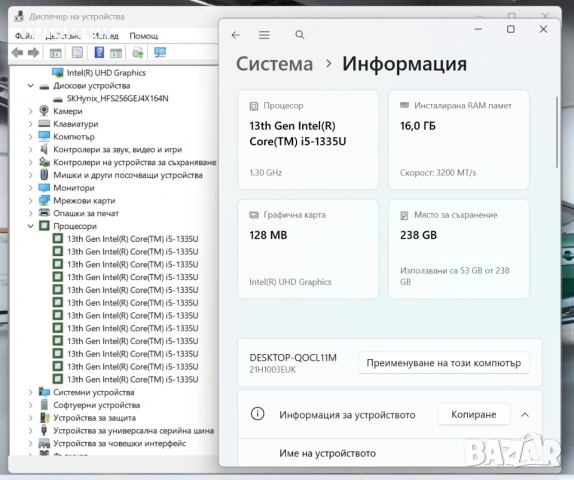Expand the Камери device category
Image resolution: width=574 pixels, height=480 pixels.
tap(31, 111)
